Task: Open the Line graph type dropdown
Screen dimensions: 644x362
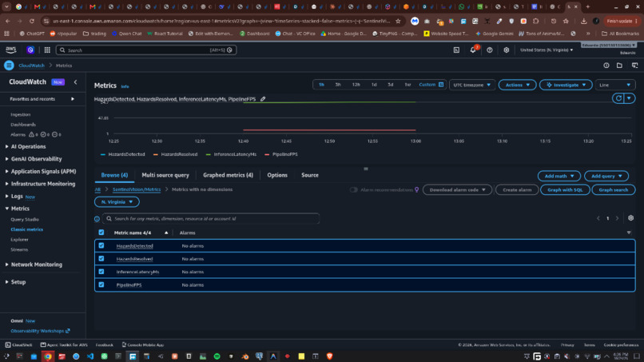Action: click(x=615, y=85)
